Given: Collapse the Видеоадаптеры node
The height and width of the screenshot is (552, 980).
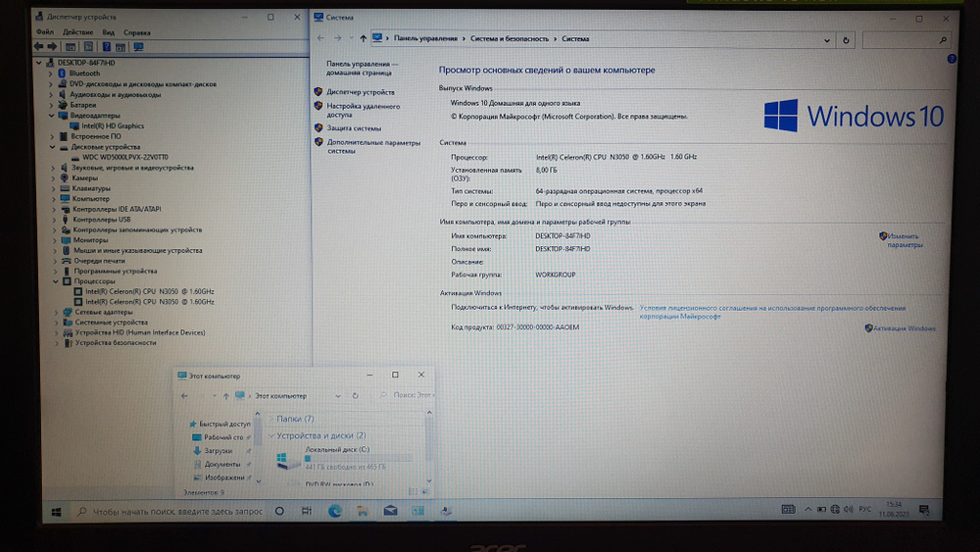Looking at the screenshot, I should tap(52, 115).
